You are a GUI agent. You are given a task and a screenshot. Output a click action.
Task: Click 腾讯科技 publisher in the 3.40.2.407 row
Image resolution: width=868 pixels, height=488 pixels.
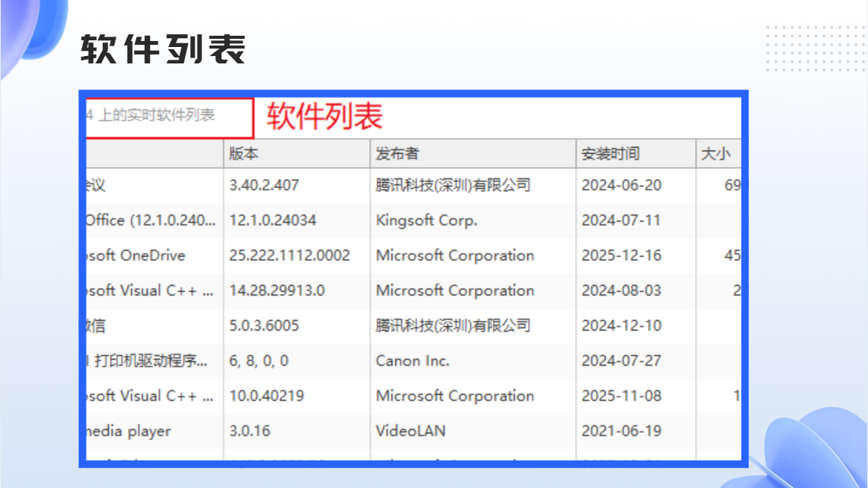[453, 185]
